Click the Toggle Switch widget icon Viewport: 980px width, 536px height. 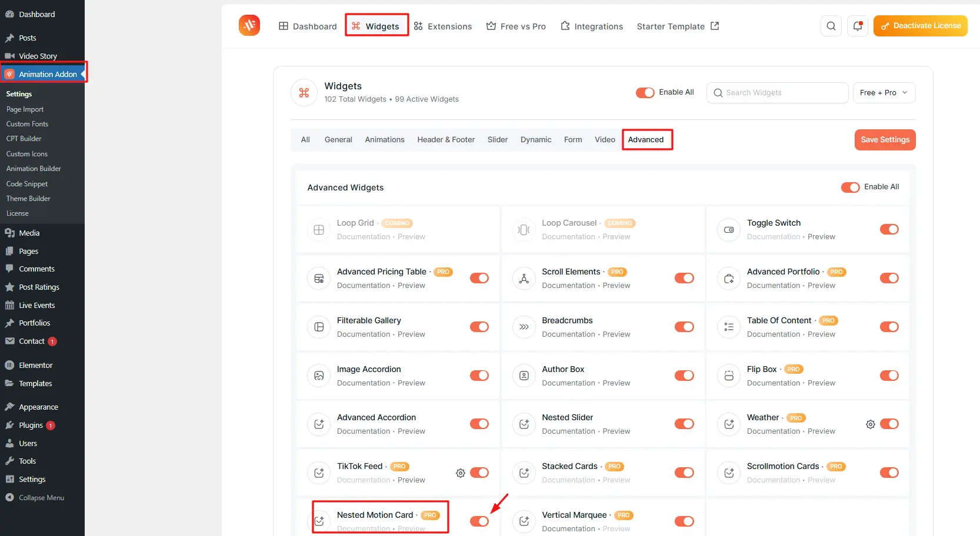tap(729, 230)
